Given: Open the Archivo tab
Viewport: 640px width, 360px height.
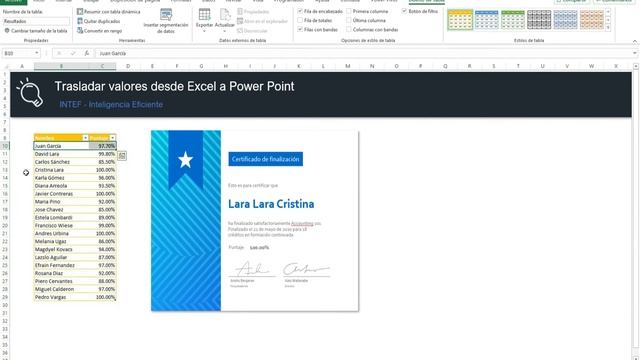Looking at the screenshot, I should (13, 1).
